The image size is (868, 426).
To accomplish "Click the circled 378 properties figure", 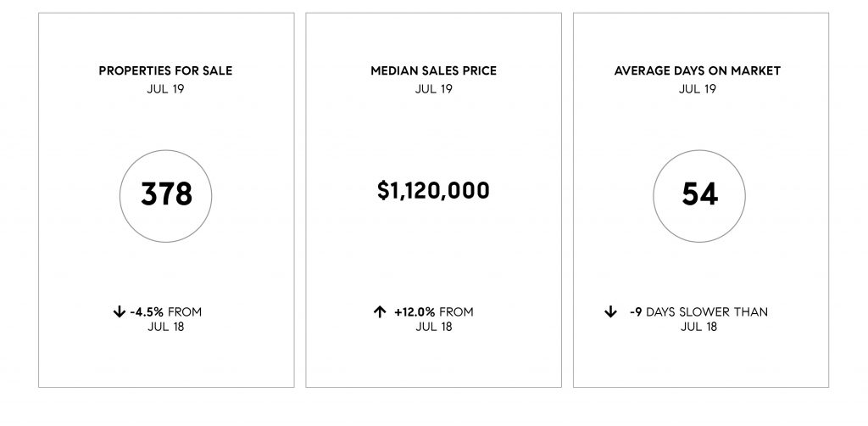I will coord(165,196).
